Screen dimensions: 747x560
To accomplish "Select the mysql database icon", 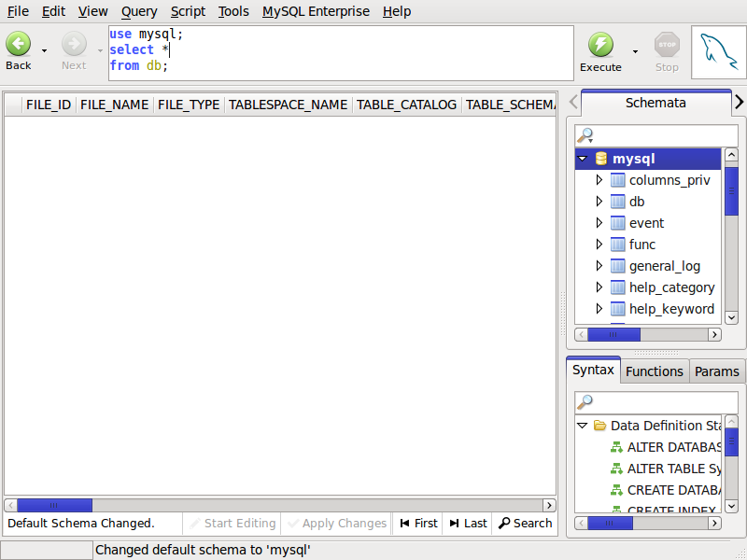I will [x=600, y=159].
